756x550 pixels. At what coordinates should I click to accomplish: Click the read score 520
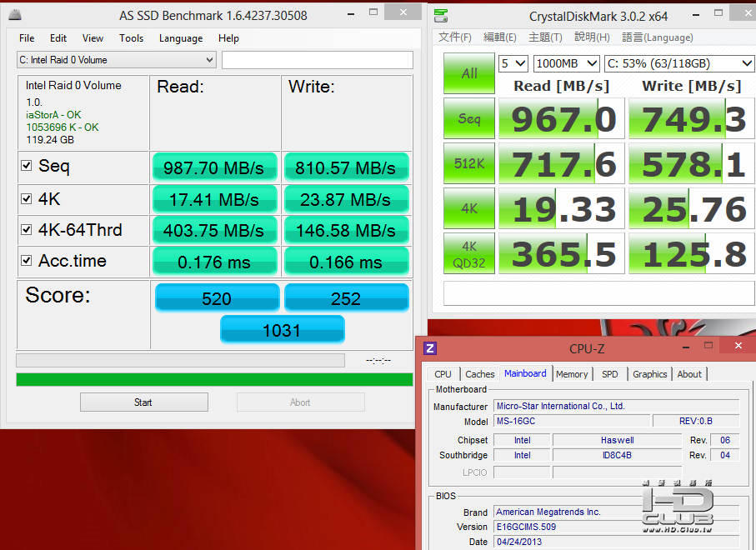[217, 297]
